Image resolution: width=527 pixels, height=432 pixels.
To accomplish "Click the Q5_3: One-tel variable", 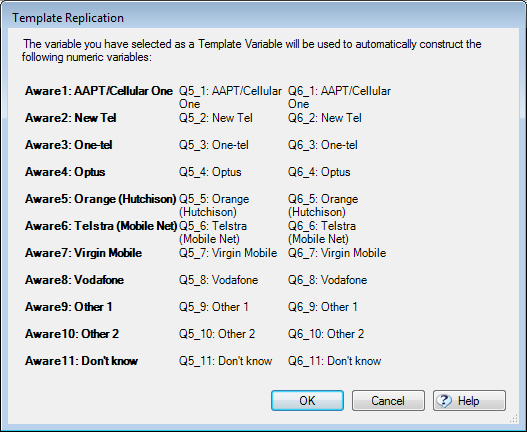I will click(x=214, y=145).
